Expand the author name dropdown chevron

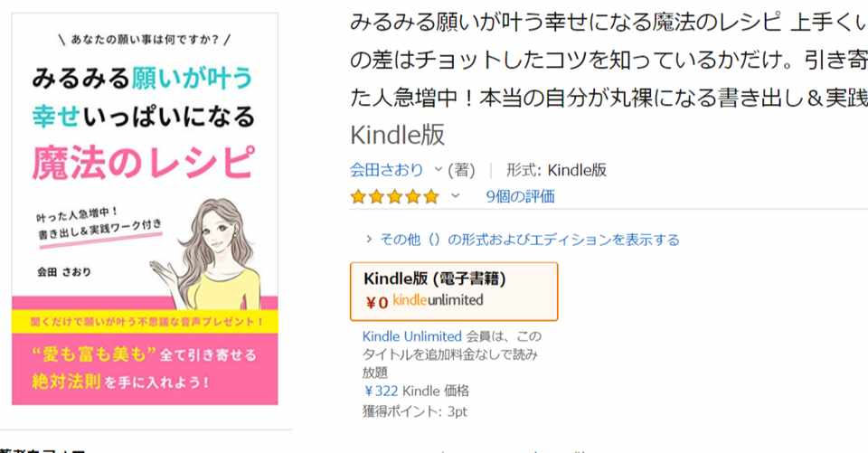click(x=438, y=169)
